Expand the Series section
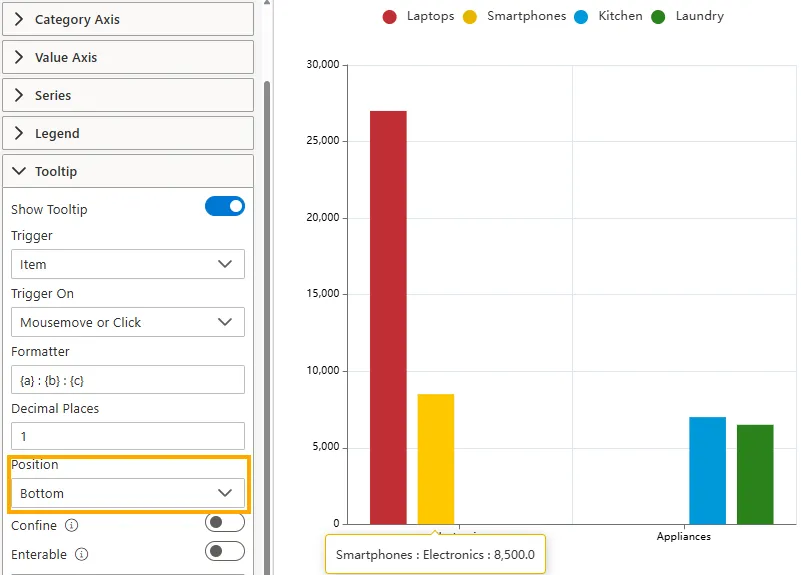Viewport: 801px width, 575px height. coord(128,95)
